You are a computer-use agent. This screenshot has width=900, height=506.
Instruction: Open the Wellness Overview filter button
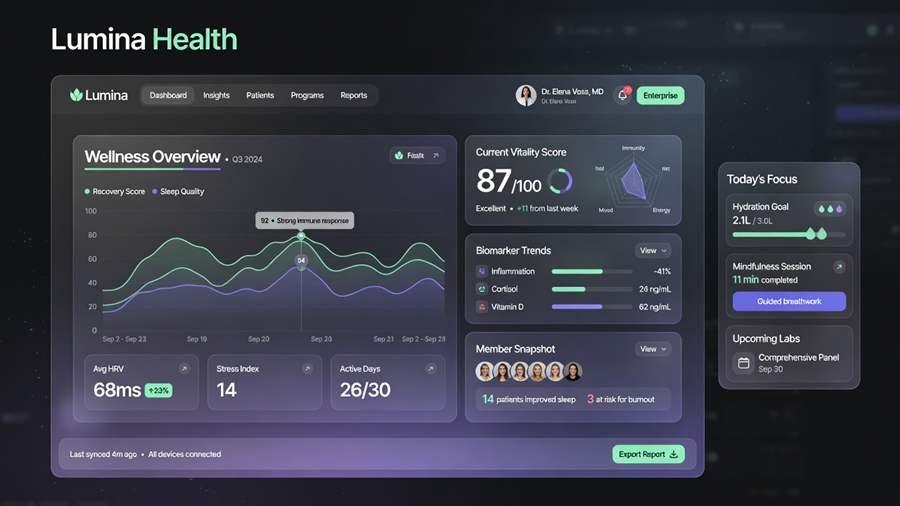(417, 155)
